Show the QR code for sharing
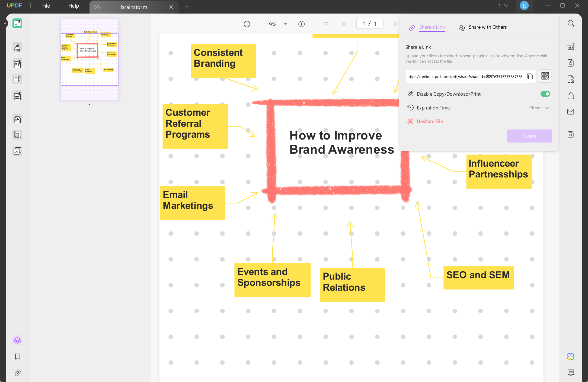 (x=545, y=76)
